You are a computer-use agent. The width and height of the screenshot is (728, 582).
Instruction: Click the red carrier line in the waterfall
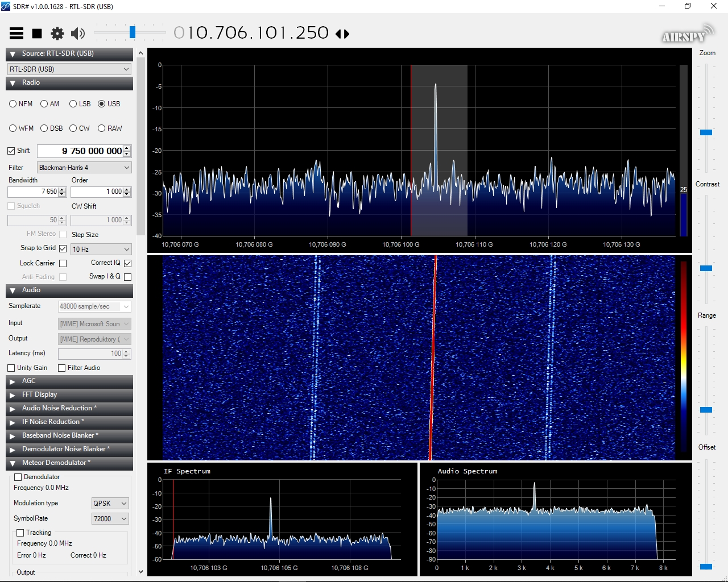coord(433,358)
